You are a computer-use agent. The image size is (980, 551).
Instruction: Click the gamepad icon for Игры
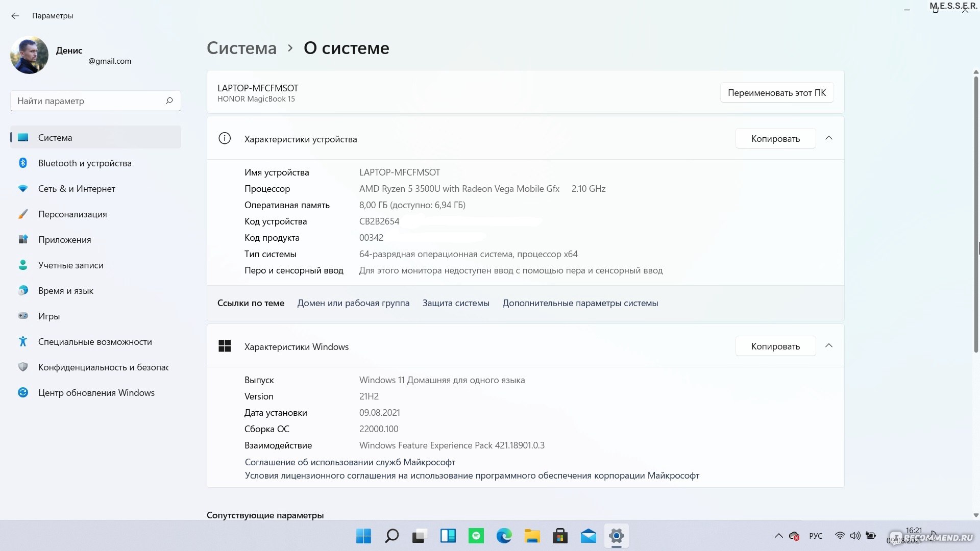[23, 316]
